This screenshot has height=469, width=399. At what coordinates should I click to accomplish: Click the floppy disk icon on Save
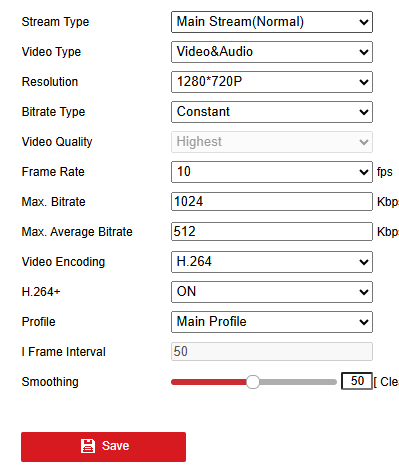(88, 446)
